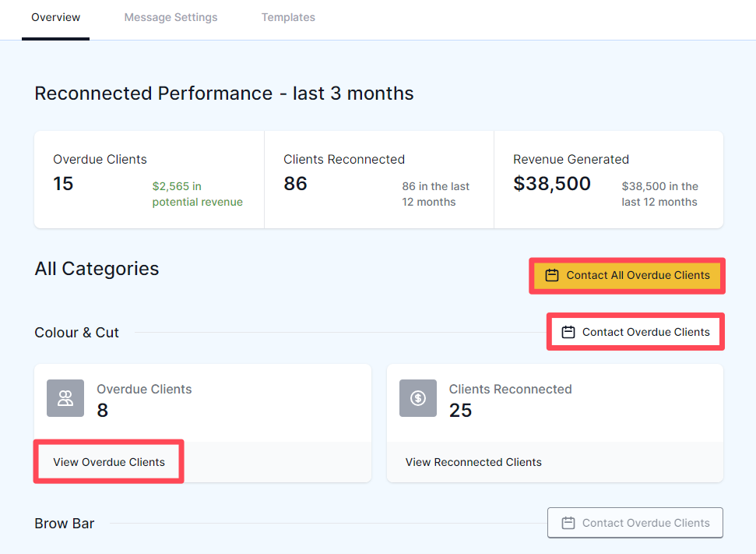Click the green potential revenue text
The image size is (756, 554).
(x=197, y=194)
